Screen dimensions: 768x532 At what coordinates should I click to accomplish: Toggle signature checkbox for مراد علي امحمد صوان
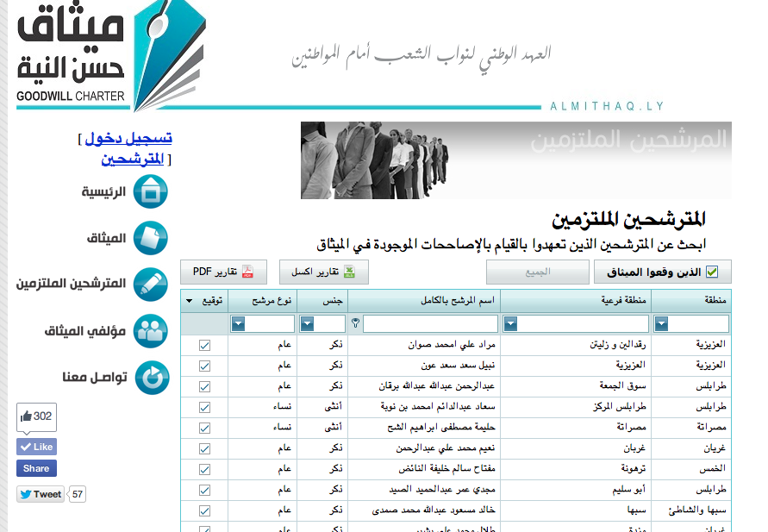click(x=204, y=344)
